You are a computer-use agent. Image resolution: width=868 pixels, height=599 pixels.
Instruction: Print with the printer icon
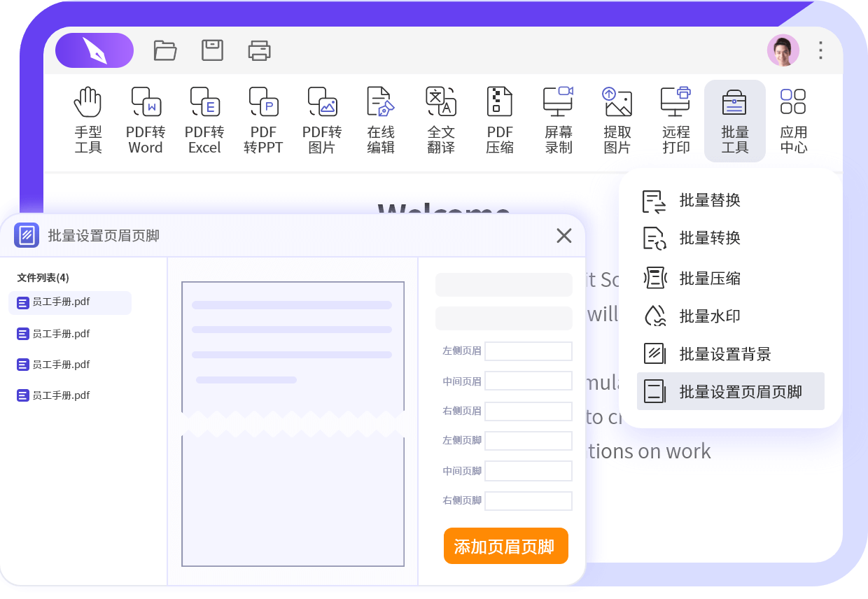click(x=260, y=50)
